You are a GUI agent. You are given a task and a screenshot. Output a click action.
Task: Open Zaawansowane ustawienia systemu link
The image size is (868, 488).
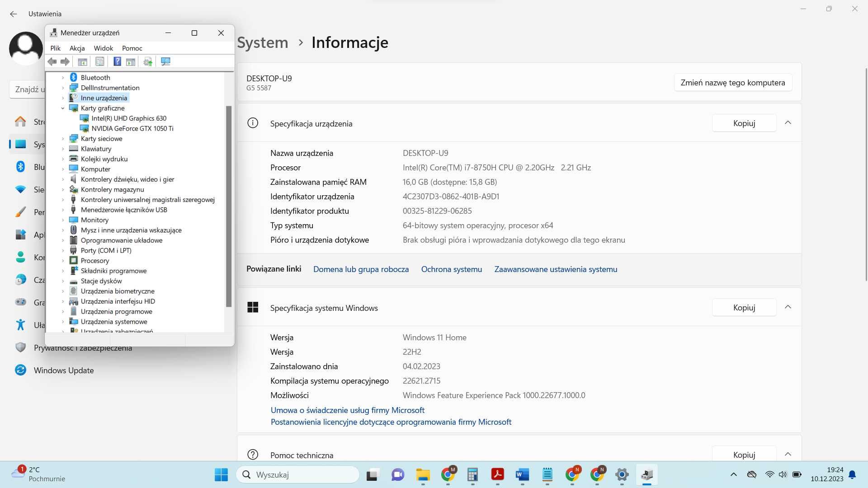pos(556,269)
